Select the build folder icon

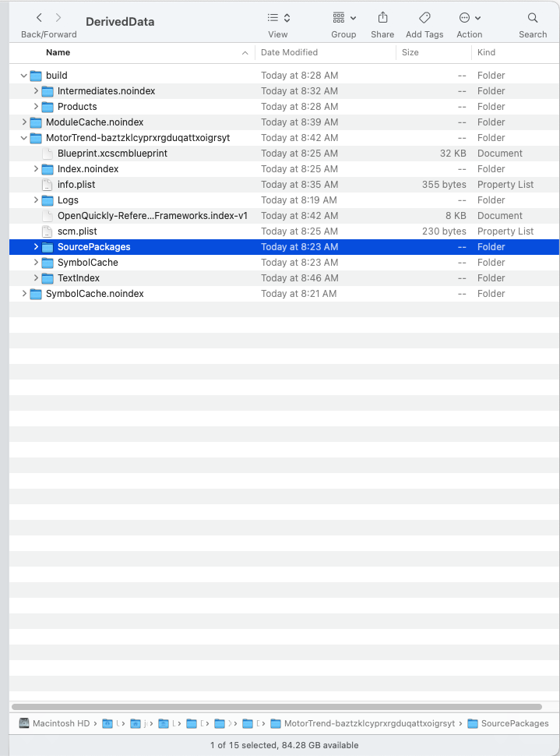coord(36,76)
